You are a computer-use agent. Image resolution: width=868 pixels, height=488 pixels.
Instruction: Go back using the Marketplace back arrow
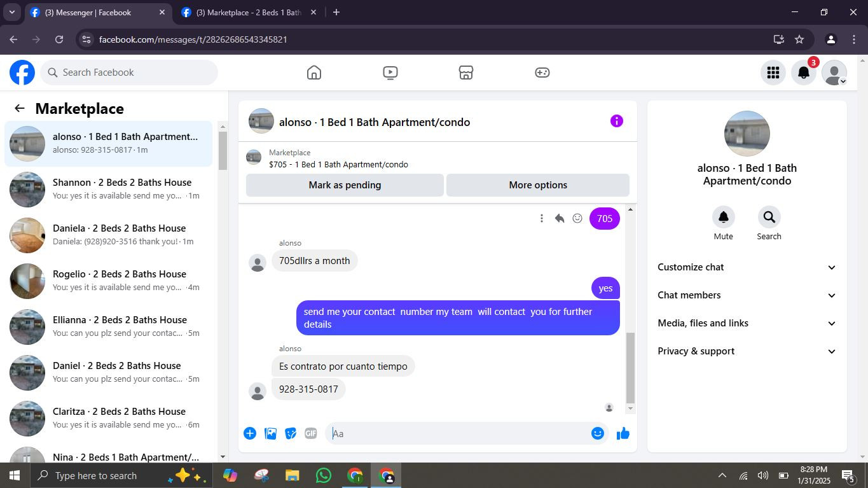click(x=20, y=108)
